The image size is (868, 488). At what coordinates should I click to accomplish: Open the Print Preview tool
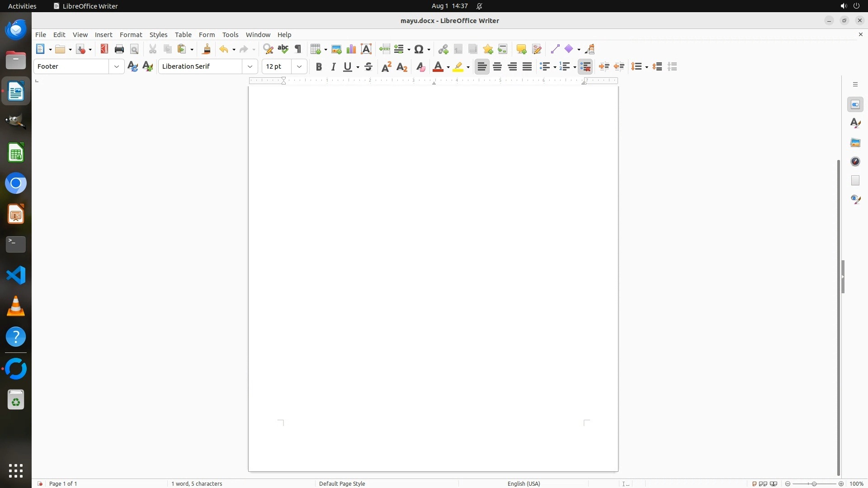pyautogui.click(x=134, y=49)
